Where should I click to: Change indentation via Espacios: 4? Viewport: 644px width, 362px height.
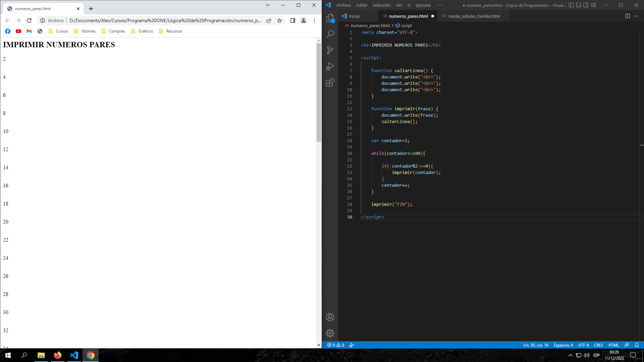563,345
